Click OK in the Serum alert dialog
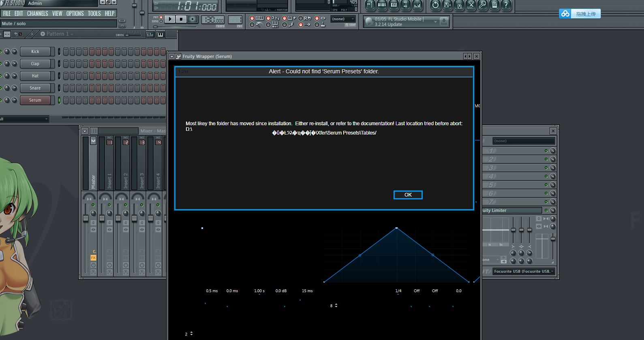The width and height of the screenshot is (644, 340). 408,195
